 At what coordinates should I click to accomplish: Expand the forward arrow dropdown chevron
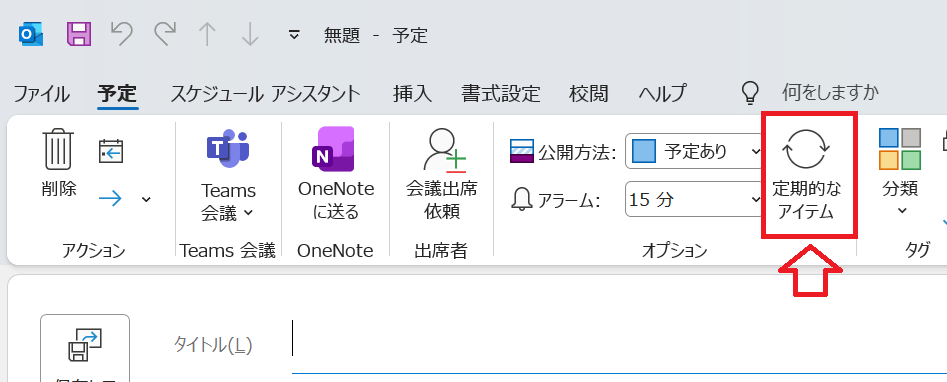click(146, 199)
